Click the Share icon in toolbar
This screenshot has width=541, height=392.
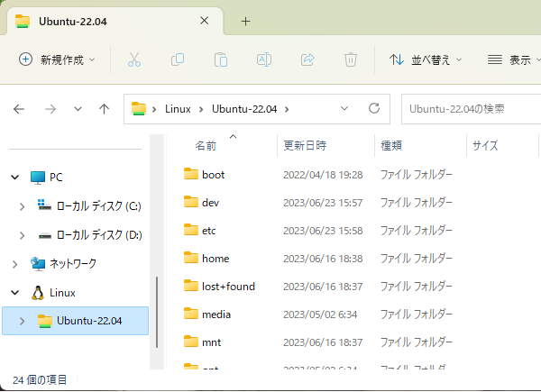[x=307, y=59]
